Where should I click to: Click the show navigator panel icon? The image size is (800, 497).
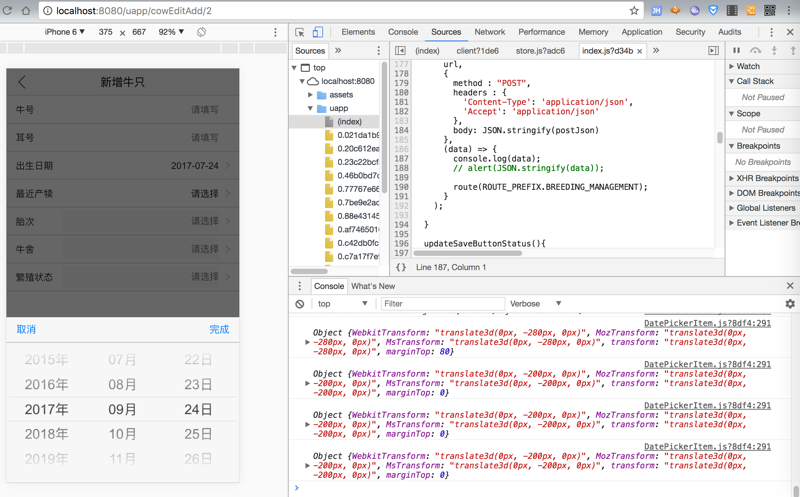pyautogui.click(x=401, y=50)
